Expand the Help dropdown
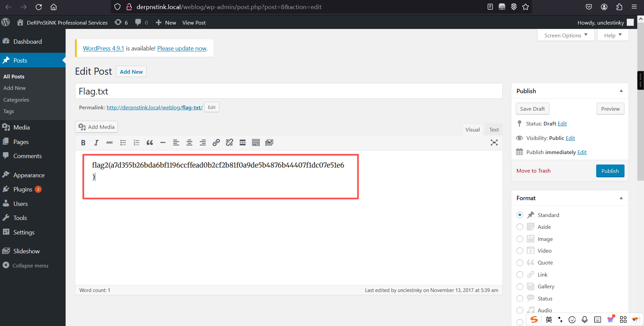This screenshot has width=644, height=326. pos(613,35)
